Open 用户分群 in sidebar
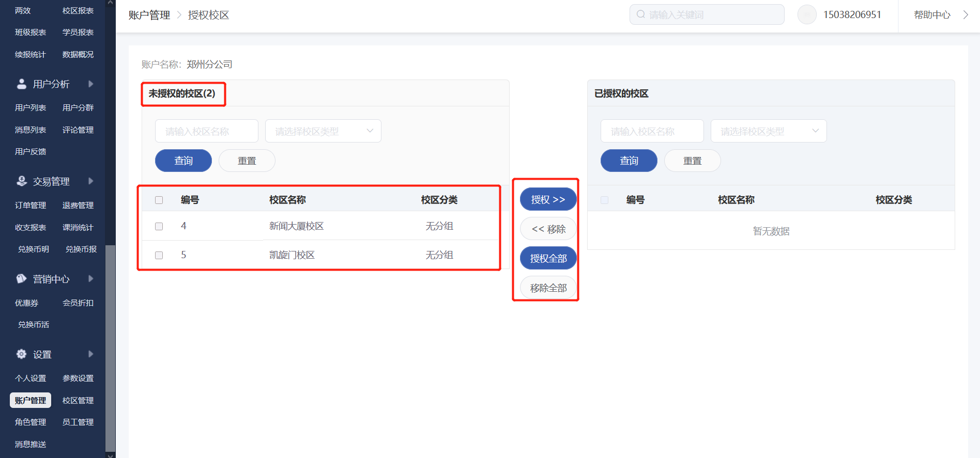This screenshot has width=980, height=458. pos(78,107)
